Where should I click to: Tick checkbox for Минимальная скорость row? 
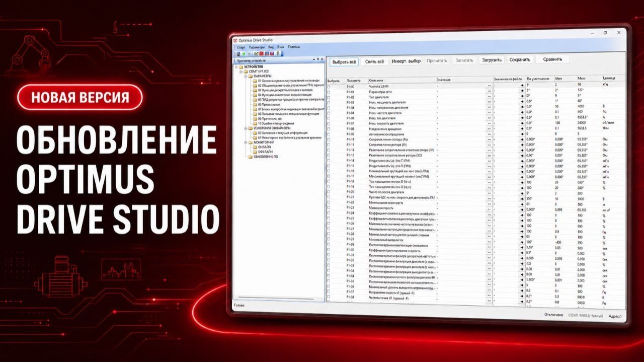pos(329,202)
